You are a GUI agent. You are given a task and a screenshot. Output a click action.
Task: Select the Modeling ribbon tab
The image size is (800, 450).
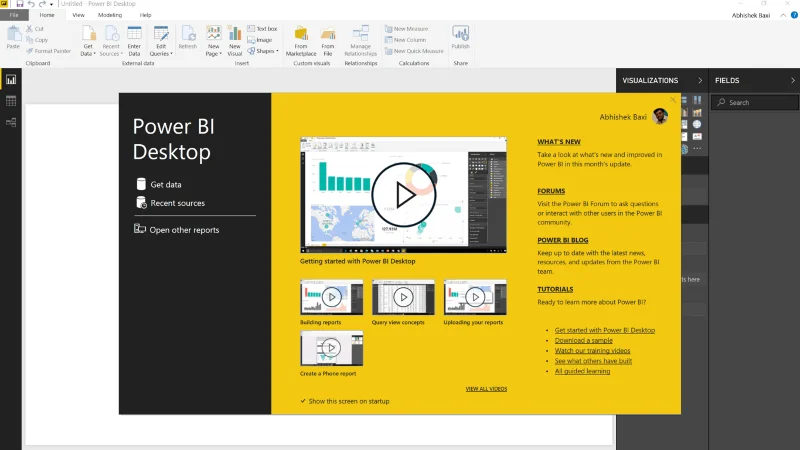coord(110,15)
